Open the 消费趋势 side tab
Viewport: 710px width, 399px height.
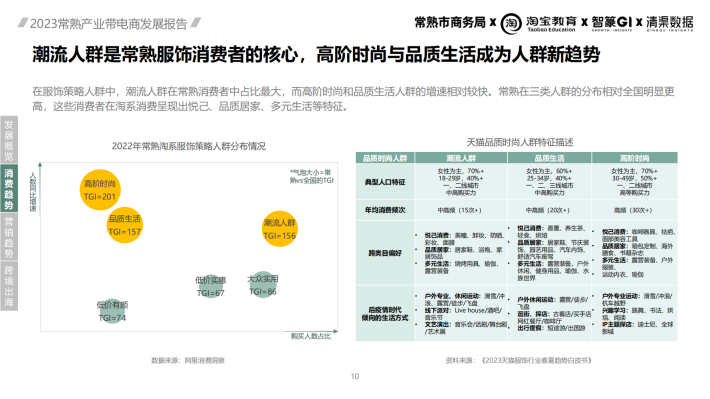click(x=9, y=188)
